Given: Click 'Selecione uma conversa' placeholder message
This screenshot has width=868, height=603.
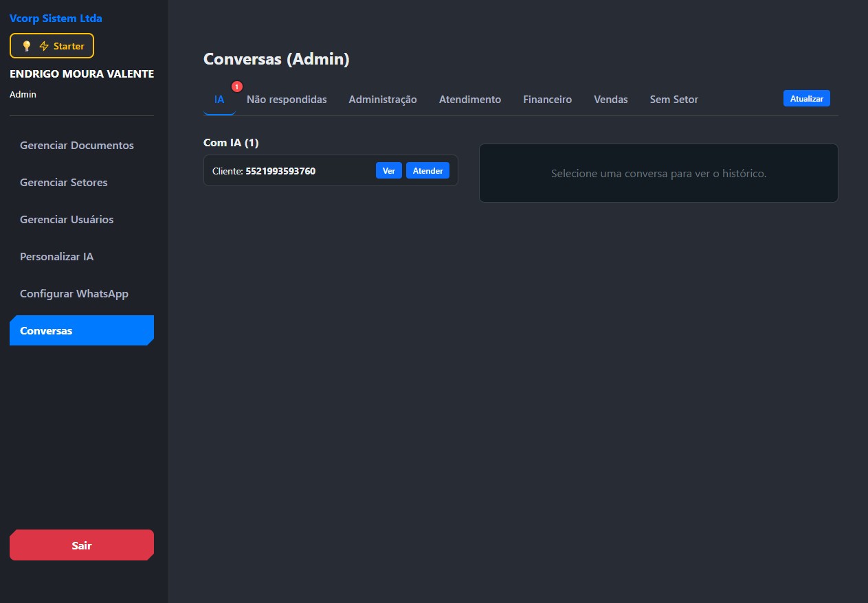Looking at the screenshot, I should point(658,174).
